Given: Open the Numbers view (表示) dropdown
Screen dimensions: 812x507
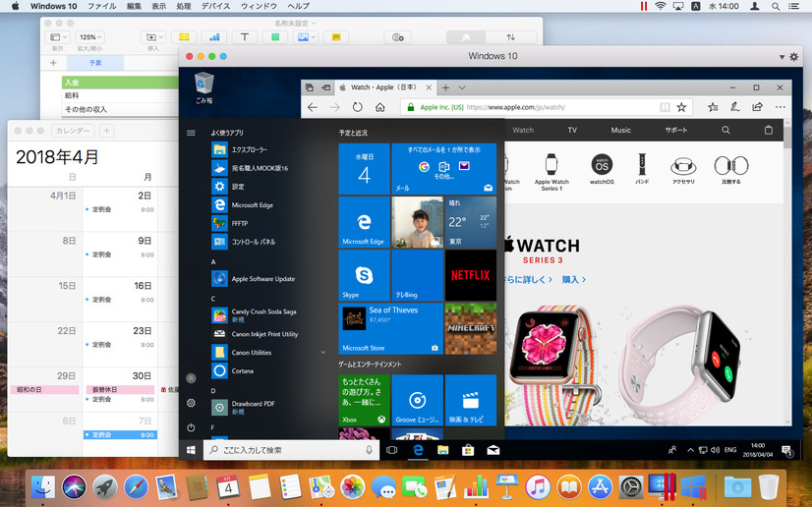Looking at the screenshot, I should pyautogui.click(x=57, y=37).
